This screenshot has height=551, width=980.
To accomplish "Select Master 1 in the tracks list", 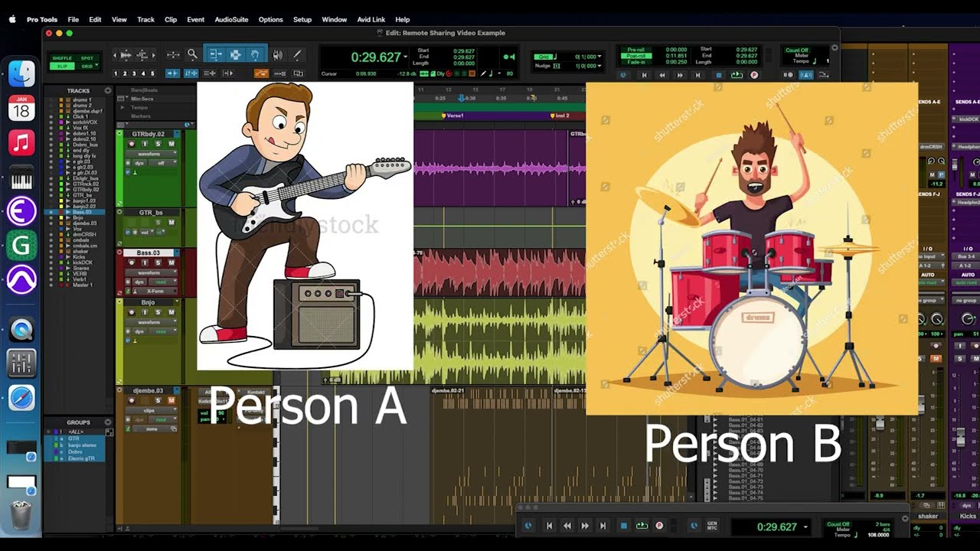I will tap(83, 285).
